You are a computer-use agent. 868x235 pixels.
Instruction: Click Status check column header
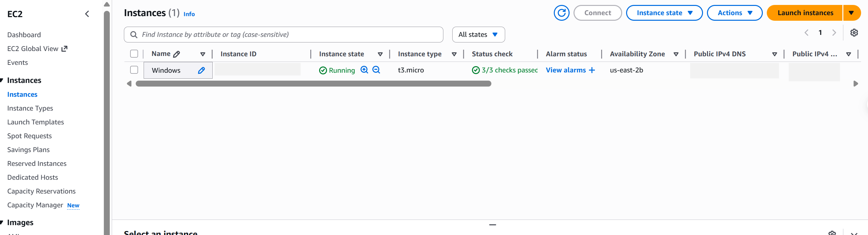point(492,54)
